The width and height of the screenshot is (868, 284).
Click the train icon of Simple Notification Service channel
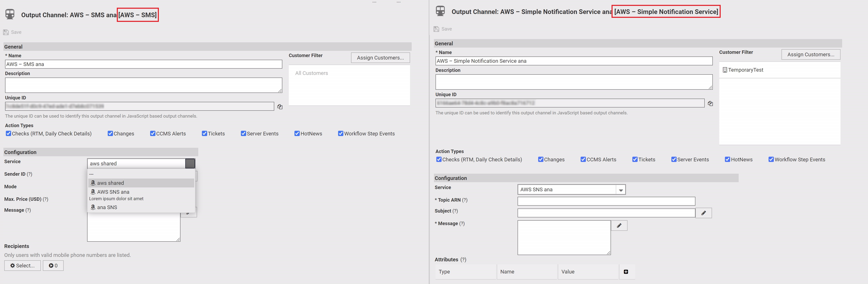click(440, 11)
